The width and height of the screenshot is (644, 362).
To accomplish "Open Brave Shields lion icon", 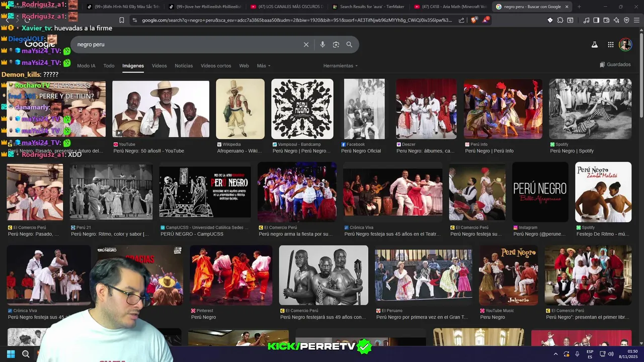I will point(474,20).
